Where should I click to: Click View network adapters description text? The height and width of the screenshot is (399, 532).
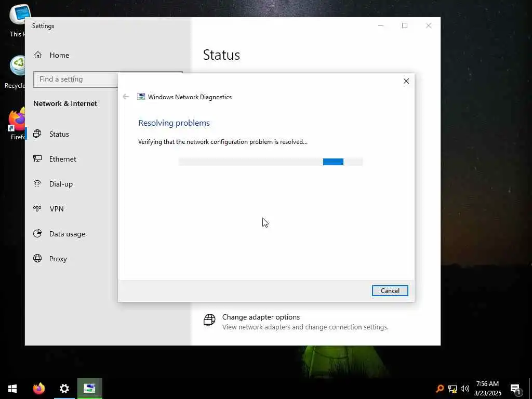click(x=305, y=327)
